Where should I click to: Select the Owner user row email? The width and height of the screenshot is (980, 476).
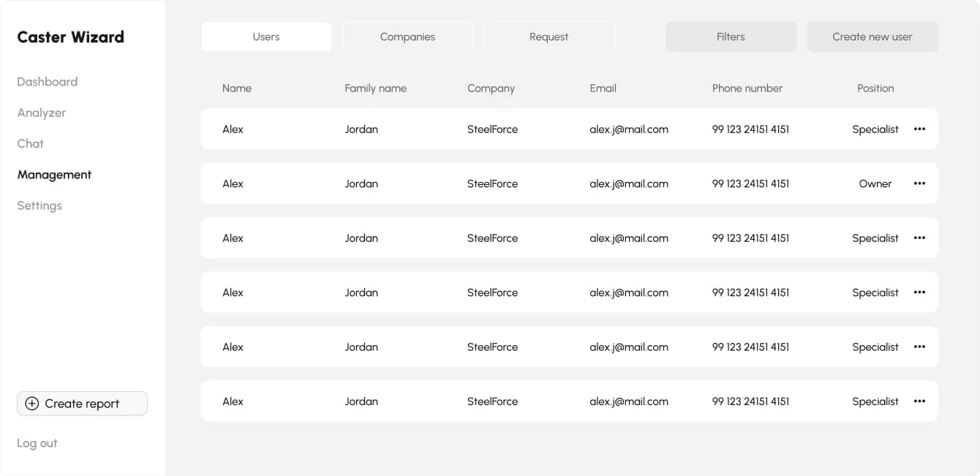[x=629, y=184]
